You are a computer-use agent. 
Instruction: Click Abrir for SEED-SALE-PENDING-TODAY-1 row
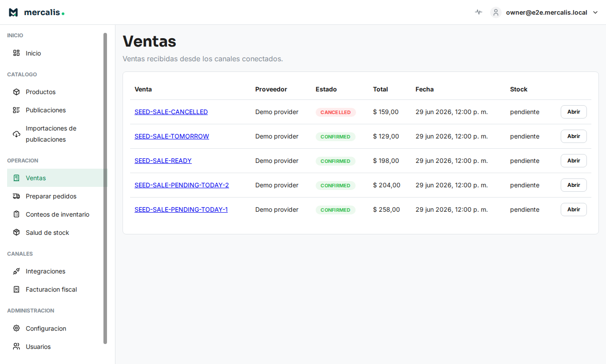coord(574,210)
